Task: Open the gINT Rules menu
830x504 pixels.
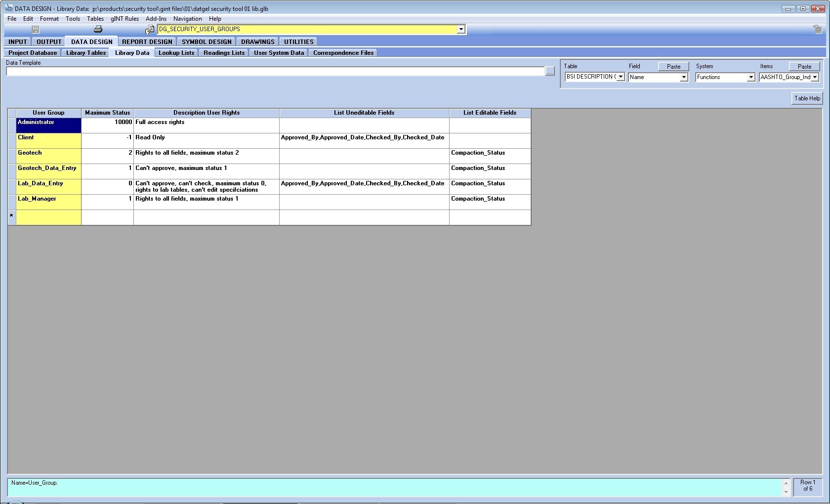Action: [124, 19]
